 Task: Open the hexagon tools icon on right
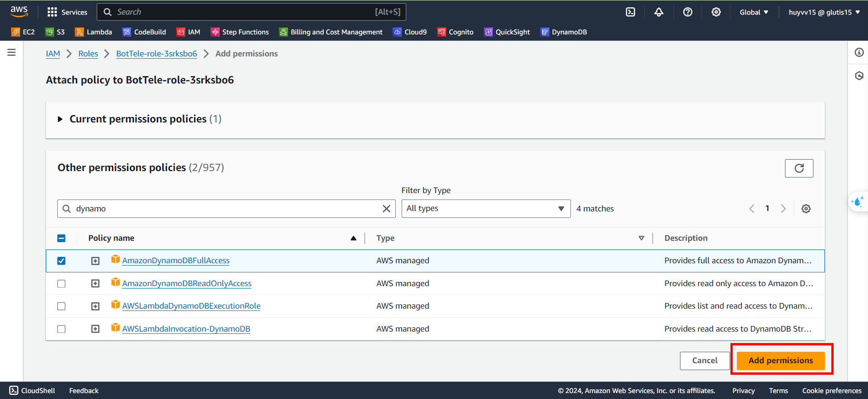859,76
